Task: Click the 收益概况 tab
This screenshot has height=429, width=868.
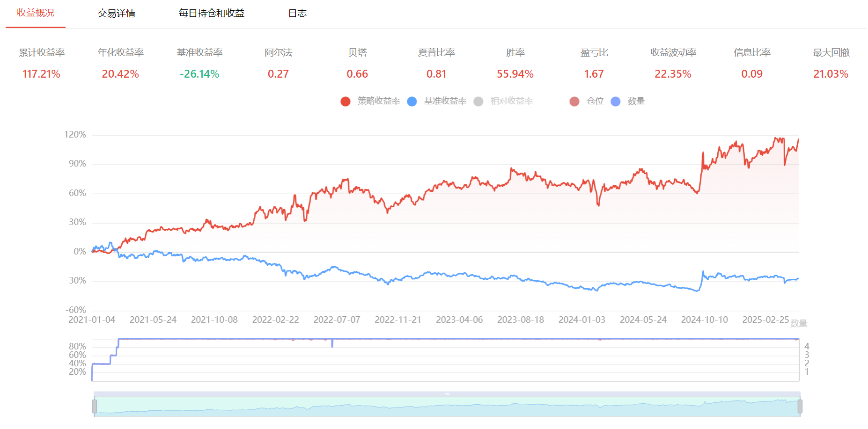Action: click(x=36, y=13)
